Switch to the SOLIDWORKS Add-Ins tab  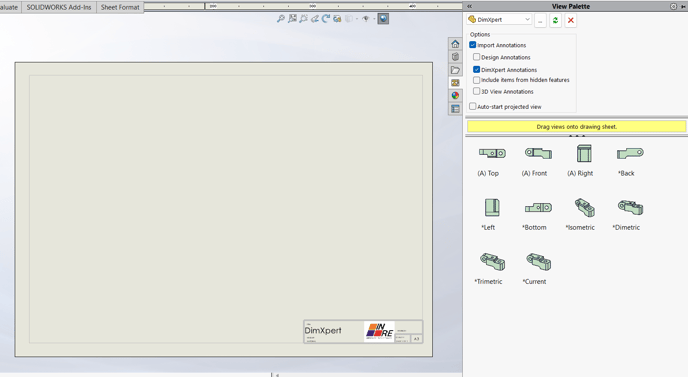59,7
